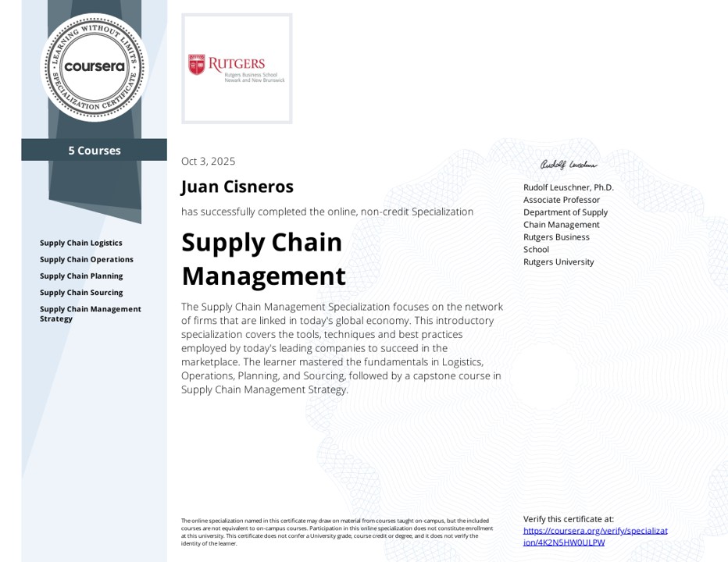Screen dimensions: 728x562
Task: Click the specialization description paragraph
Action: tap(342, 348)
